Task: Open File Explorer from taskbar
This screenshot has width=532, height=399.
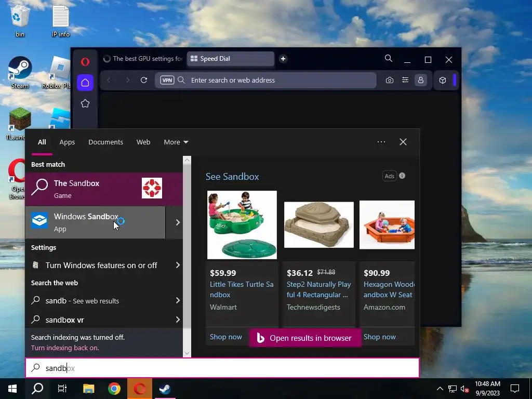Action: pyautogui.click(x=88, y=389)
